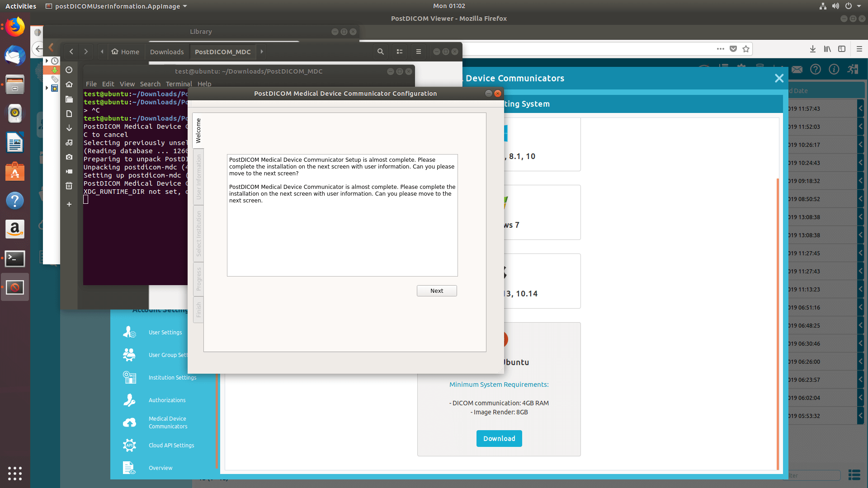Click Next in the Medical Device Communicator setup

pos(436,291)
